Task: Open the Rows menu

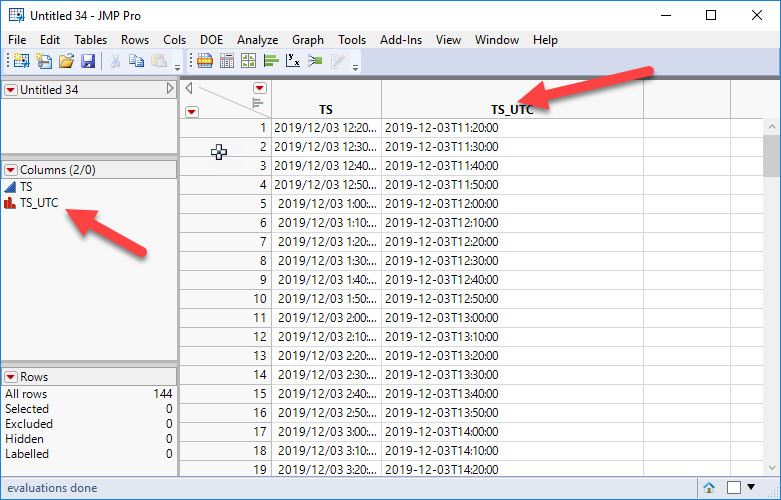Action: pos(135,40)
